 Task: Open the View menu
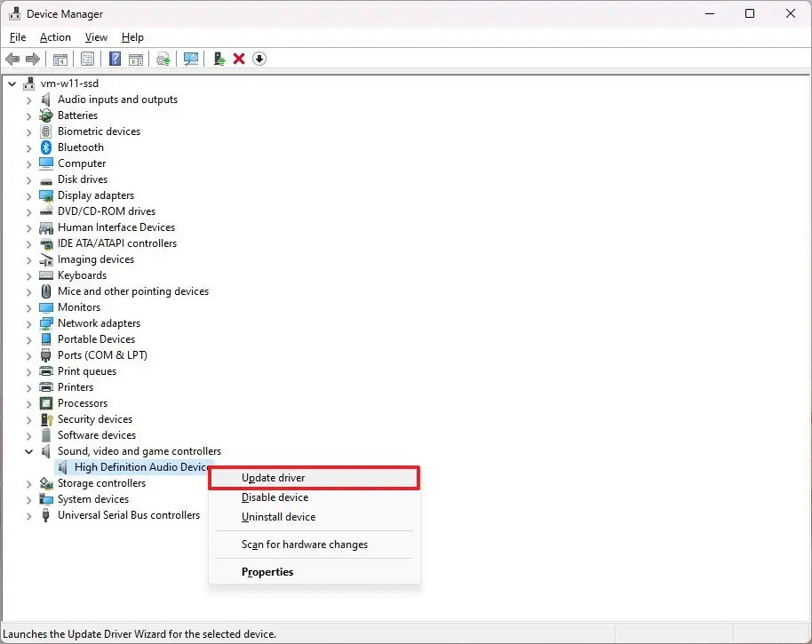[96, 37]
